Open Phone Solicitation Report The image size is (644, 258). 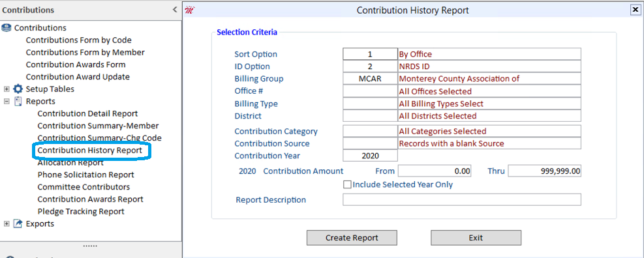85,175
